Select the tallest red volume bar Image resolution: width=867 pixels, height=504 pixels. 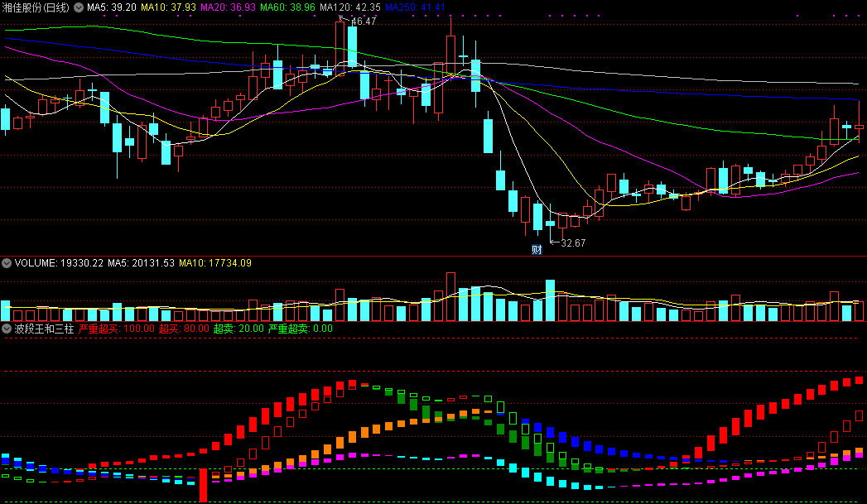pyautogui.click(x=450, y=297)
